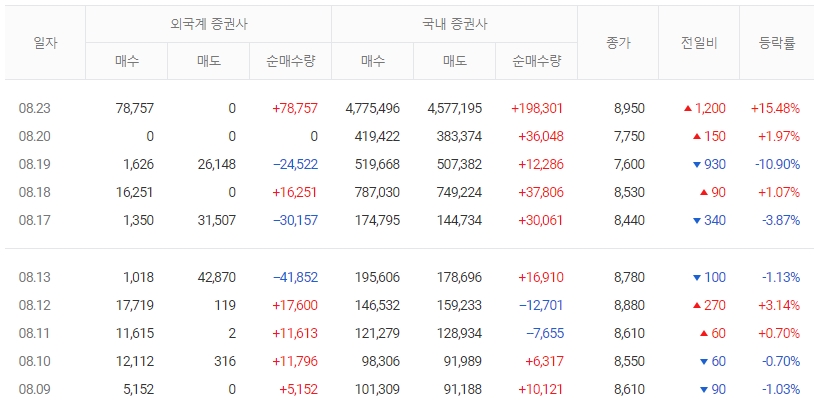Click the 7,600 closing price
This screenshot has height=413, width=824.
(629, 164)
